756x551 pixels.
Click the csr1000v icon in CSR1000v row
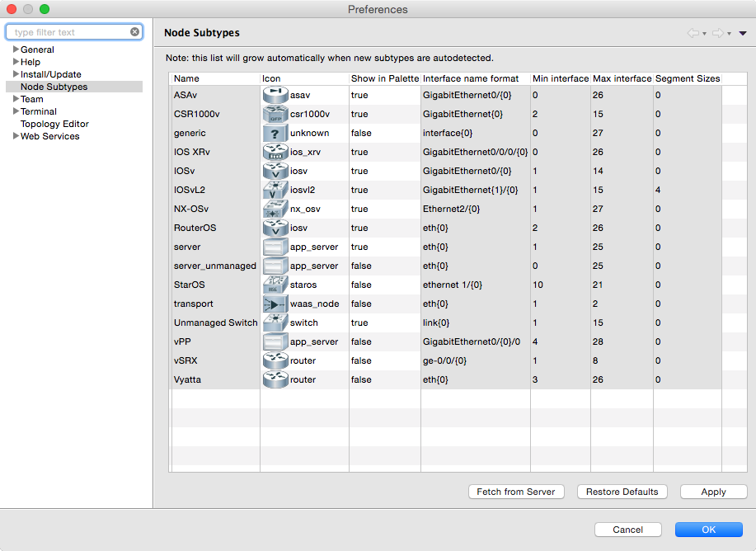pos(275,114)
